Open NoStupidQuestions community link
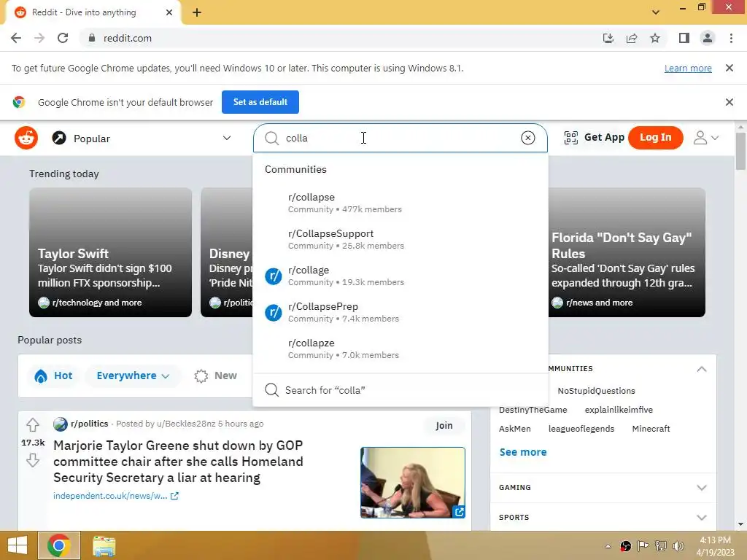The image size is (747, 560). [596, 391]
